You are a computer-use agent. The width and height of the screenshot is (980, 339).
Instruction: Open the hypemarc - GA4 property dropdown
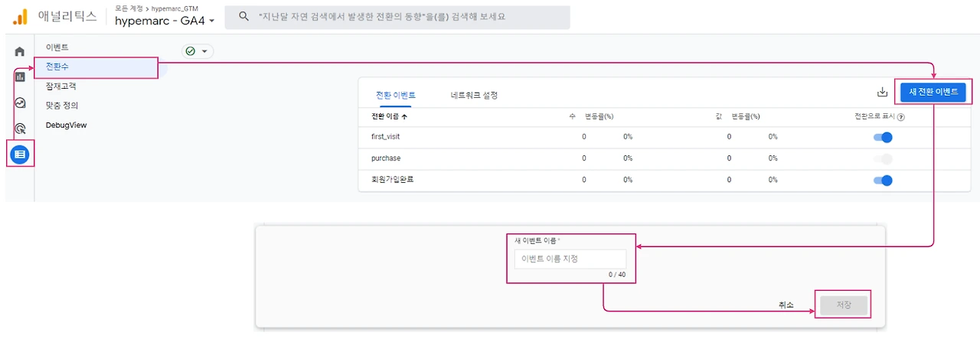[164, 21]
